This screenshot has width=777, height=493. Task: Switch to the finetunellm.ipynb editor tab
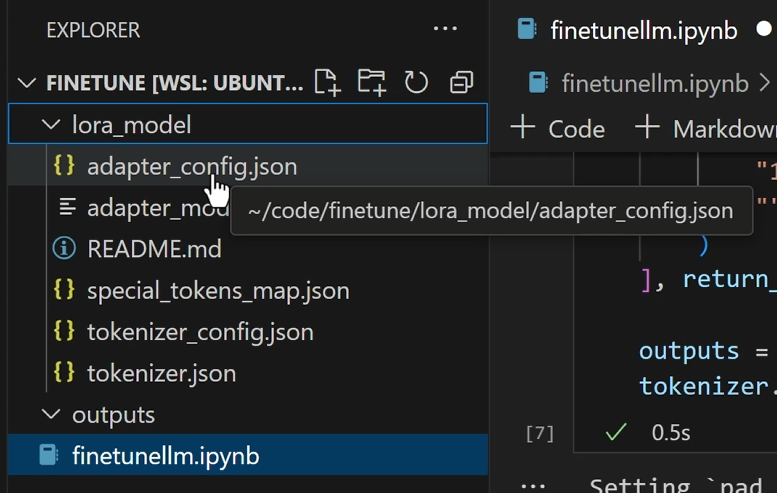pos(643,31)
